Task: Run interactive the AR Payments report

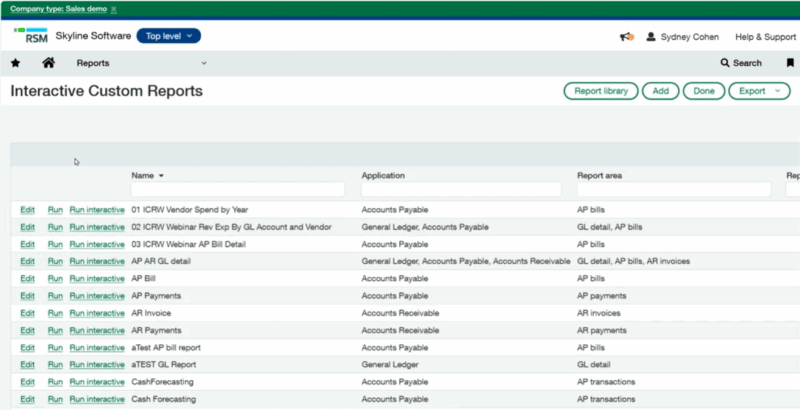Action: [97, 330]
